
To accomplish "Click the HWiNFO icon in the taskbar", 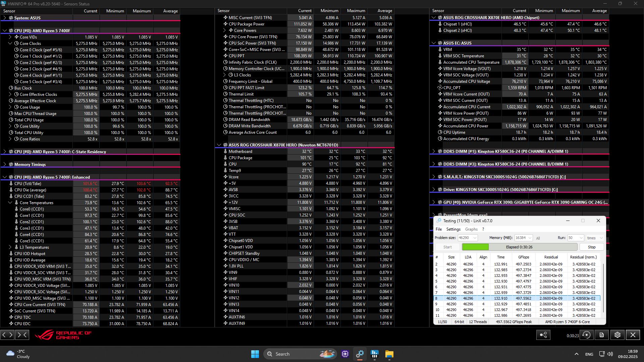I will point(374,354).
